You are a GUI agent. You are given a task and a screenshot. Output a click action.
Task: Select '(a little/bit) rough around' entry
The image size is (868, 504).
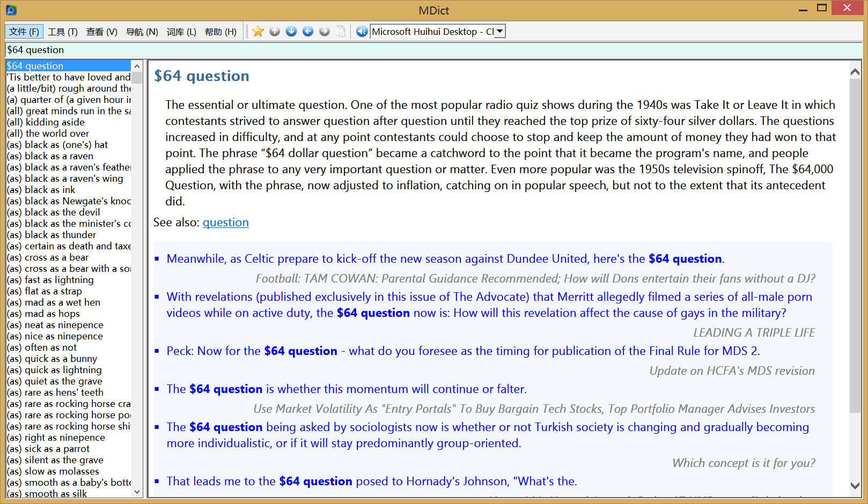click(68, 88)
